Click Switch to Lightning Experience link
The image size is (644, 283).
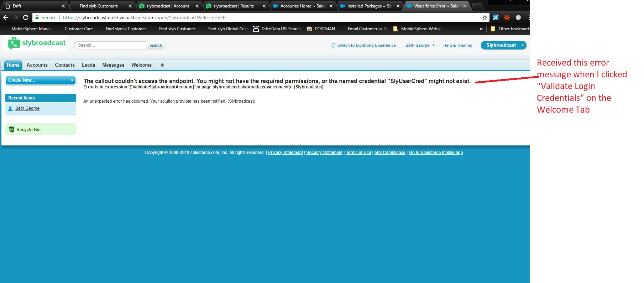tap(366, 45)
